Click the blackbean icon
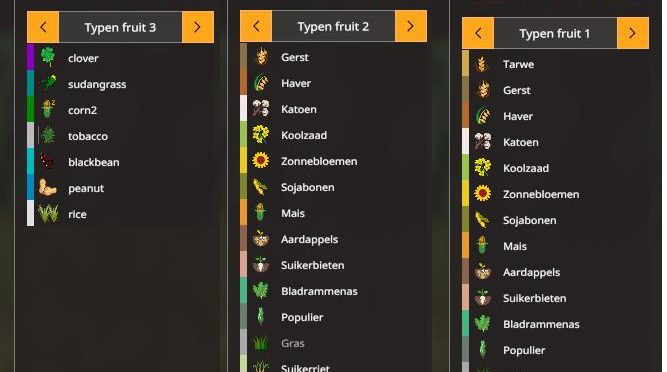Viewport: 667px width, 372px height. pyautogui.click(x=47, y=162)
